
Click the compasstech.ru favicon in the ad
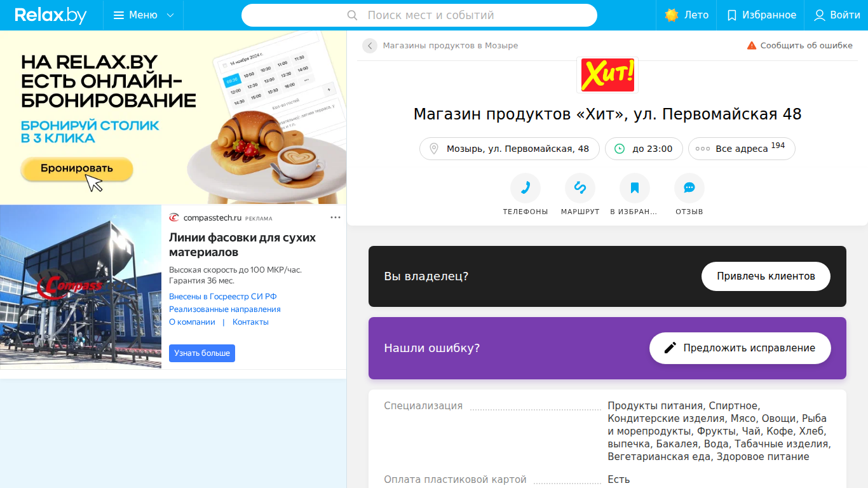click(x=174, y=218)
